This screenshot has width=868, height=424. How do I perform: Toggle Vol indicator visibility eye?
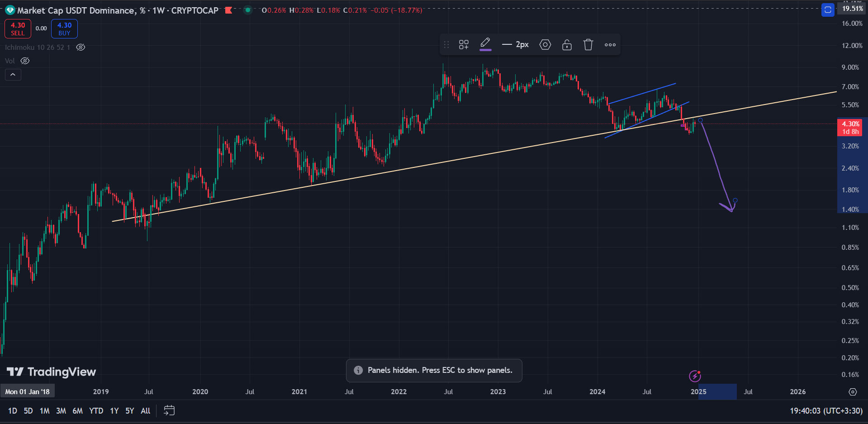pos(25,61)
